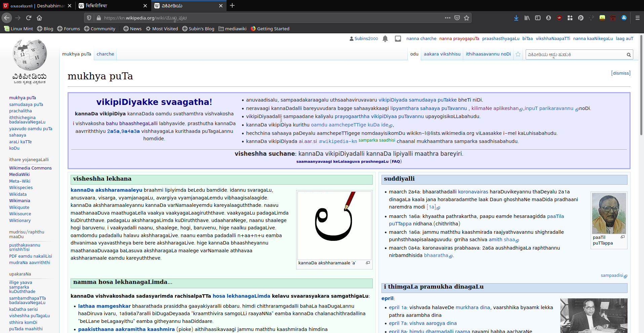The image size is (644, 333).
Task: Reload the current page
Action: pyautogui.click(x=29, y=18)
